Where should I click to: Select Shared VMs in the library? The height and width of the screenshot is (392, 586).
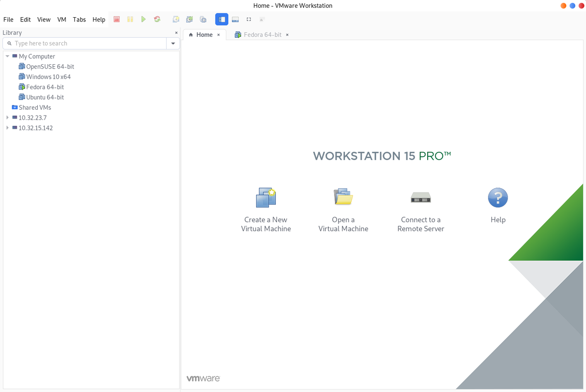[35, 107]
